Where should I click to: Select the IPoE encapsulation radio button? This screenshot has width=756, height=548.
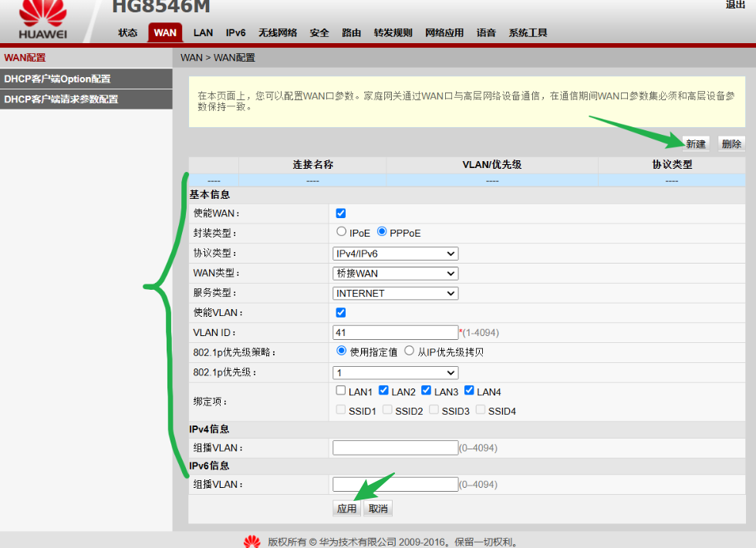click(341, 232)
